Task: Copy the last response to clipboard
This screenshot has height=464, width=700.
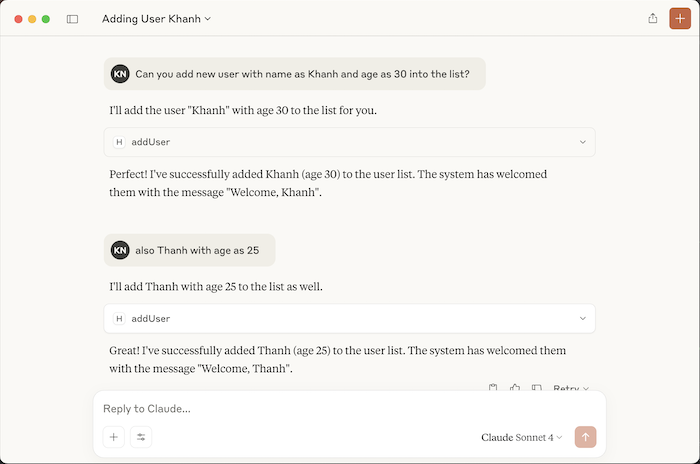Action: coord(493,388)
